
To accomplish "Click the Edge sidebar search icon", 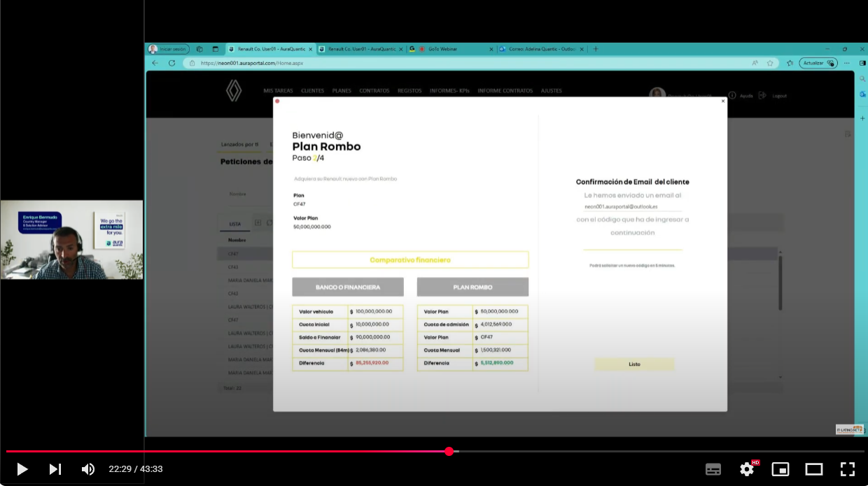I will coord(862,79).
